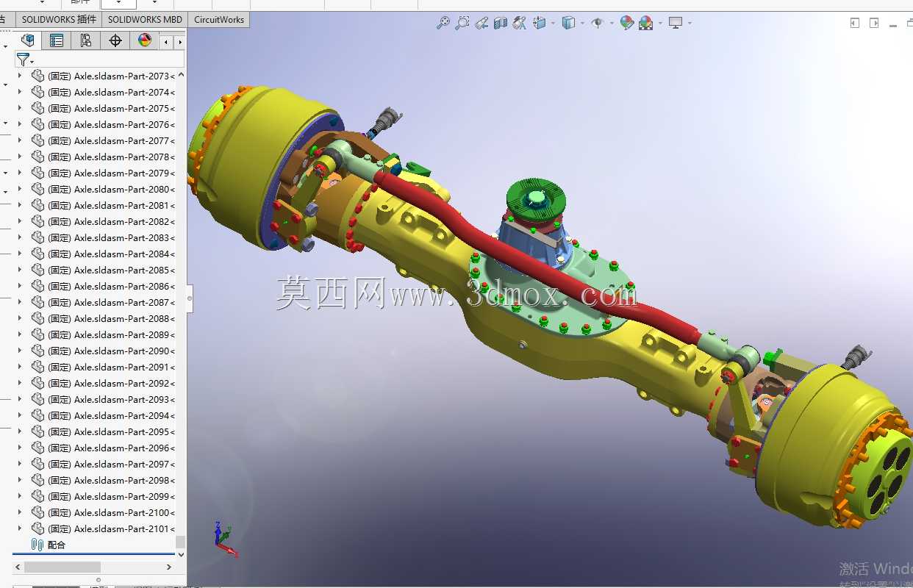The width and height of the screenshot is (913, 588).
Task: Click the Apply Scene icon
Action: [646, 23]
